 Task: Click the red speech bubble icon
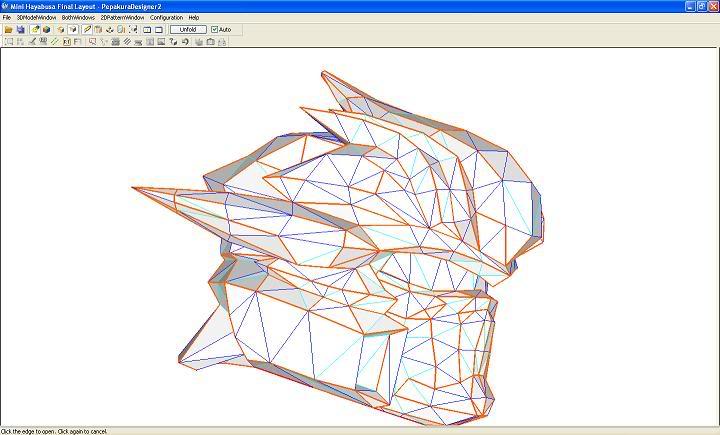(92, 42)
